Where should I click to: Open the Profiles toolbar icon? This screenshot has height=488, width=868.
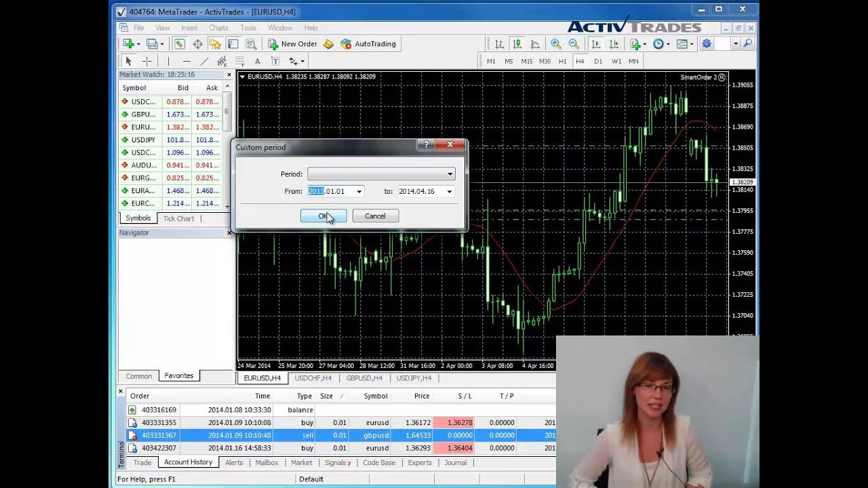(x=152, y=43)
